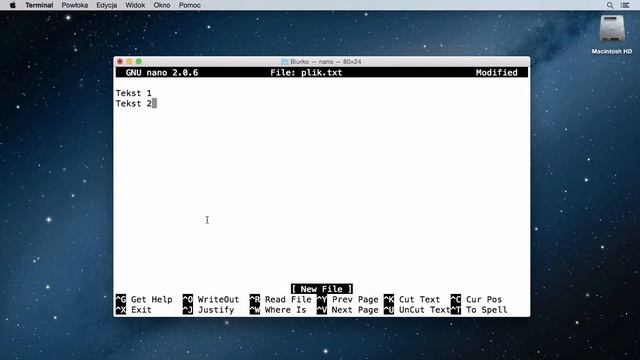The width and height of the screenshot is (640, 360).
Task: Click the folder icon in window title
Action: point(285,62)
